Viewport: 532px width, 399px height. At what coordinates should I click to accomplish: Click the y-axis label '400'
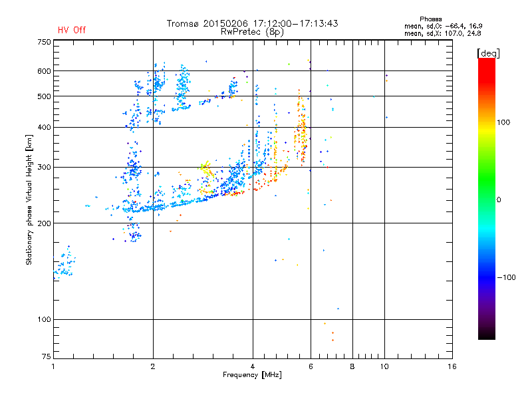tap(44, 128)
